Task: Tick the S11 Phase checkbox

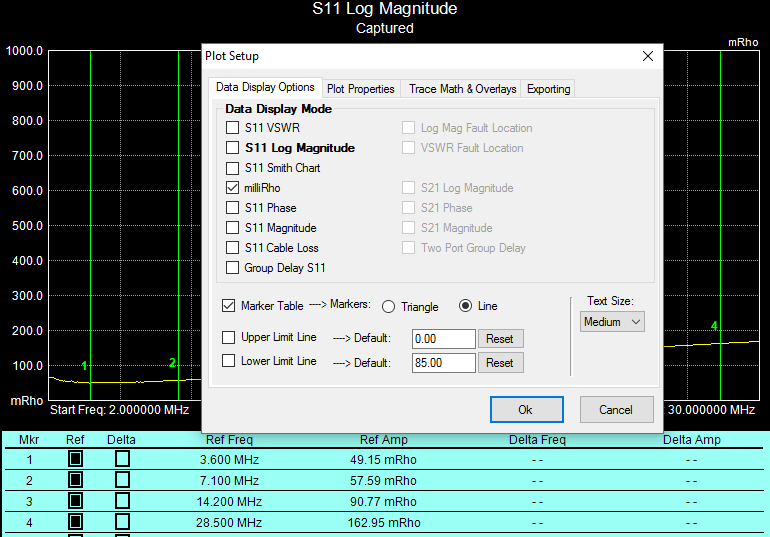Action: (x=233, y=208)
